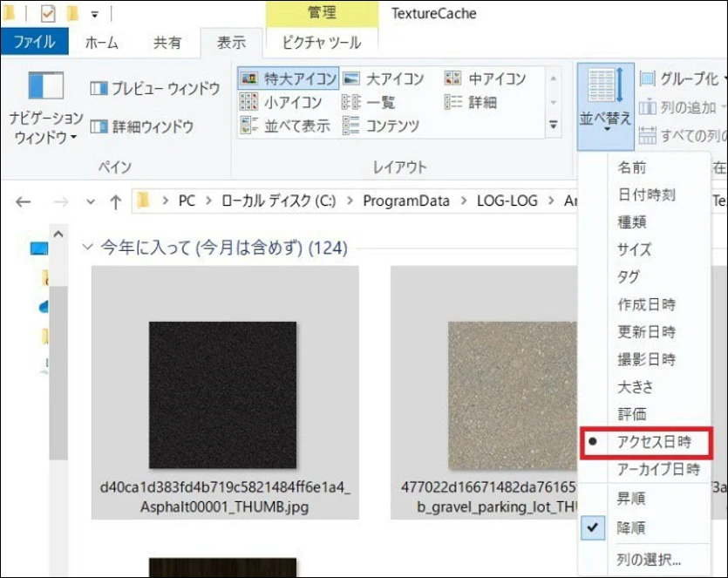Image resolution: width=728 pixels, height=578 pixels.
Task: Select コンテンツ content layout
Action: pos(381,126)
